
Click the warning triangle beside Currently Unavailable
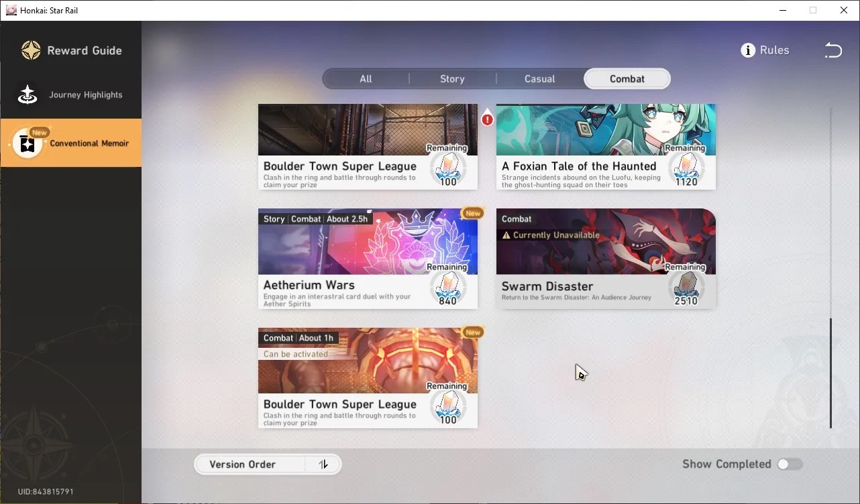pyautogui.click(x=506, y=235)
